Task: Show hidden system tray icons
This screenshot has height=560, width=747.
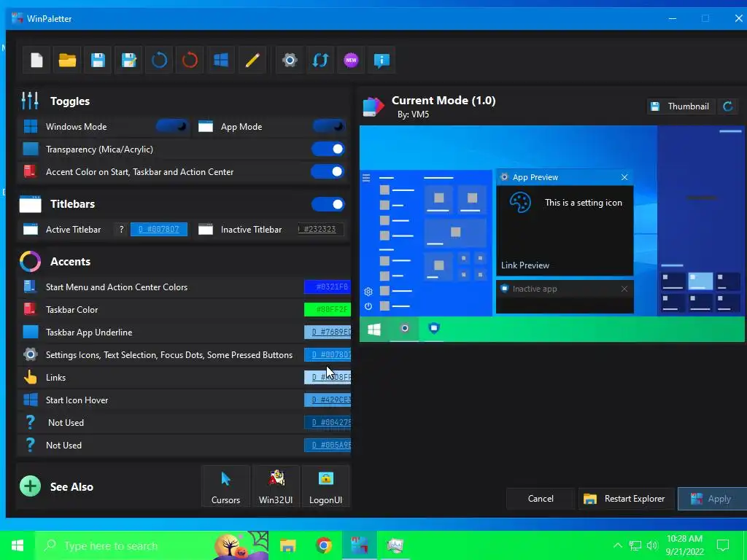Action: 617,545
